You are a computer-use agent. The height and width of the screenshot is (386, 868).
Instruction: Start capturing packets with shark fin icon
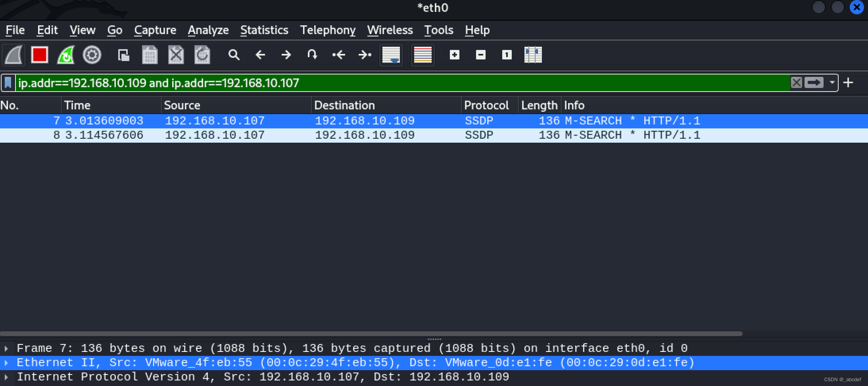pyautogui.click(x=14, y=55)
